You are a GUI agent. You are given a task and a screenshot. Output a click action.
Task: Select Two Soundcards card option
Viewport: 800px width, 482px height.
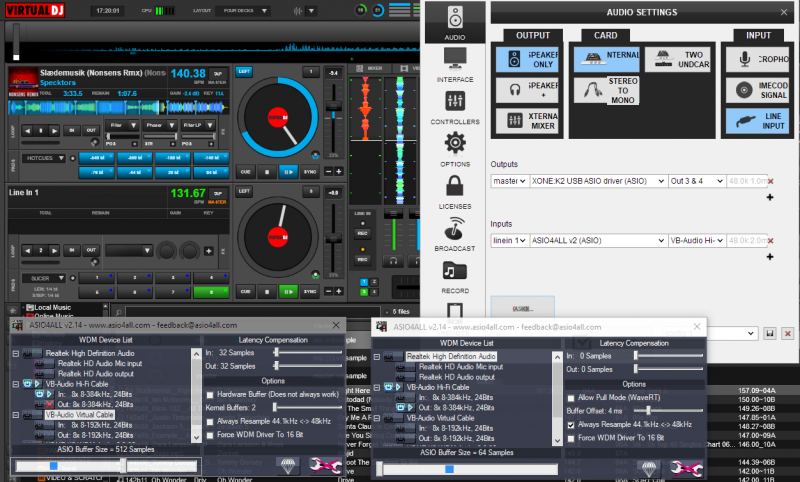point(678,59)
